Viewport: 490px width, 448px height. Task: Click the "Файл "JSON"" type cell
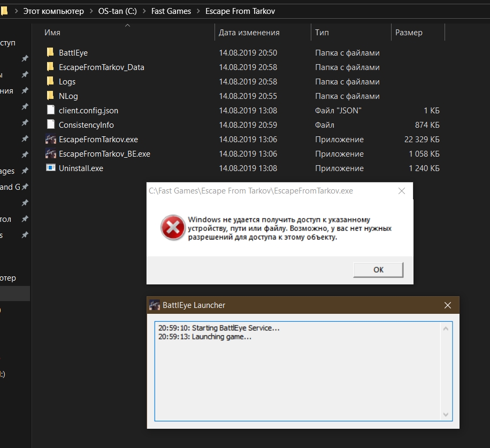[338, 110]
